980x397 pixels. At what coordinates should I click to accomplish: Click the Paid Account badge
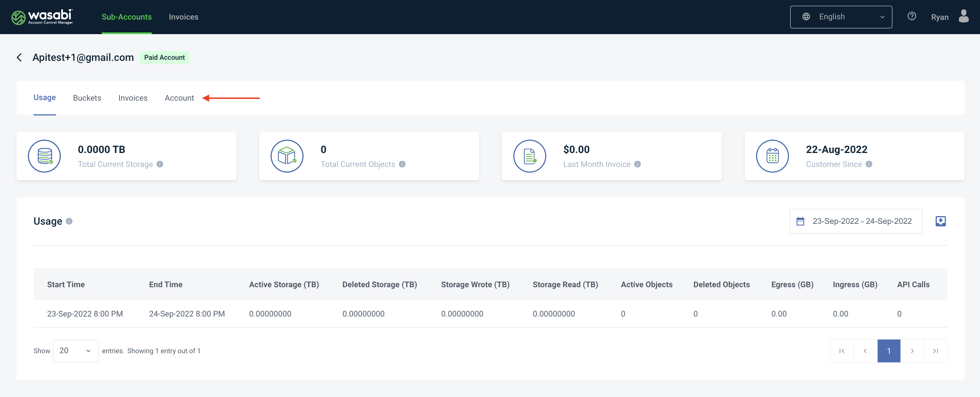(x=164, y=57)
